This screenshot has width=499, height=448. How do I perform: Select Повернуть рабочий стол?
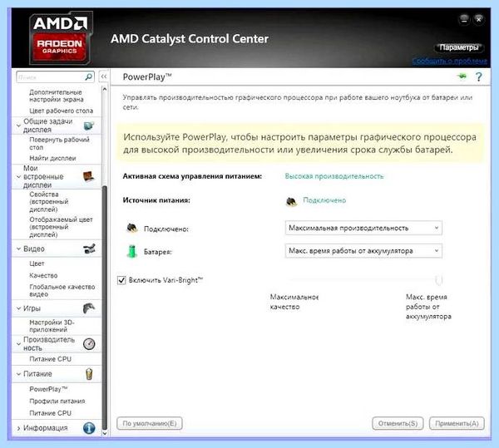coord(59,144)
